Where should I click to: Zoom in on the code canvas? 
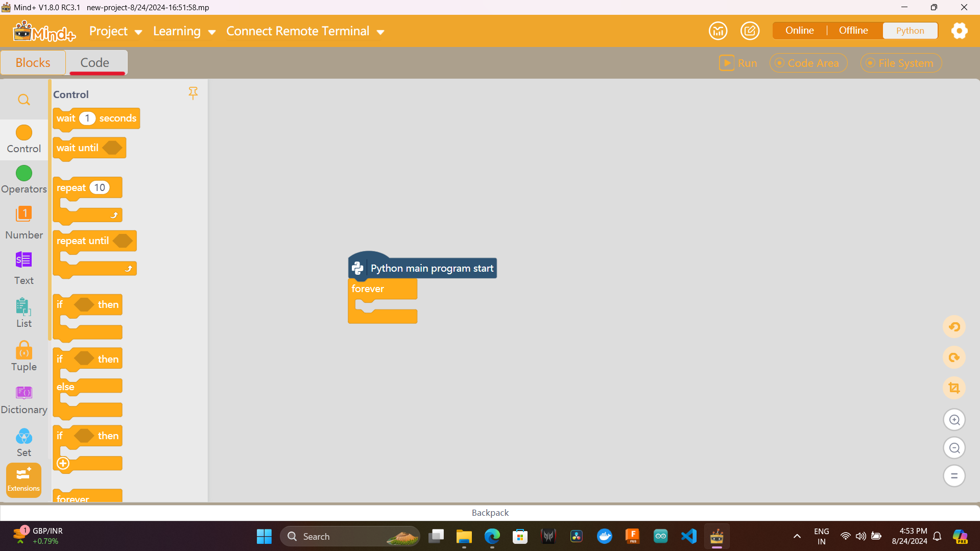(954, 420)
